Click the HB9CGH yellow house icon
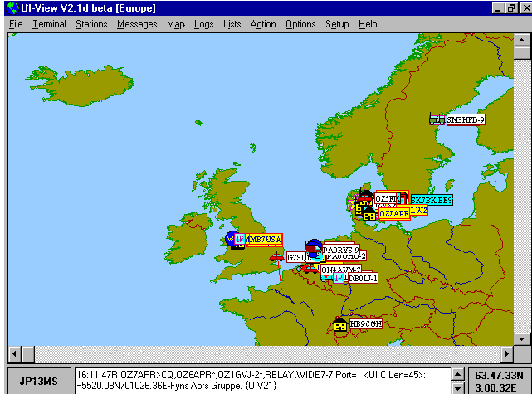532x394 pixels. (x=340, y=324)
